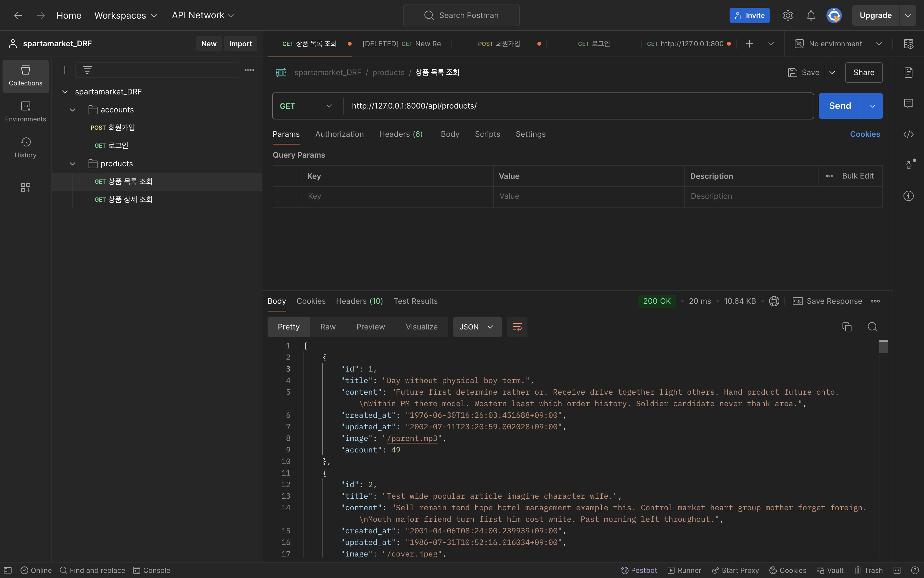
Task: Switch to the Preview response view
Action: (370, 327)
